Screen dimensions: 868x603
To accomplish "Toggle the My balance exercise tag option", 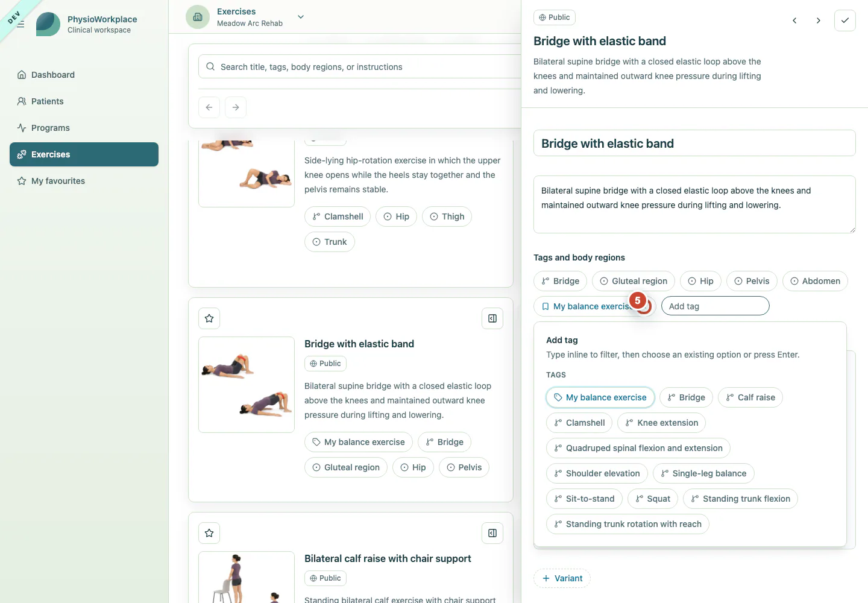I will pos(600,397).
